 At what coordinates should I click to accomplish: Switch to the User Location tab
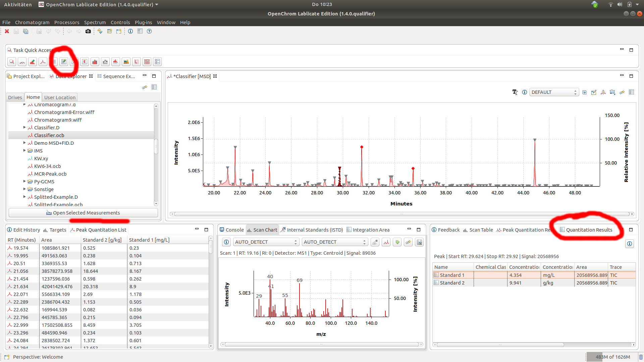pos(60,98)
